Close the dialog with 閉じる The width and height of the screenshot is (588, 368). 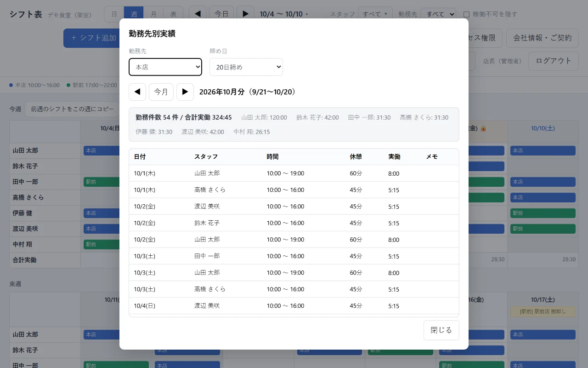(x=441, y=330)
